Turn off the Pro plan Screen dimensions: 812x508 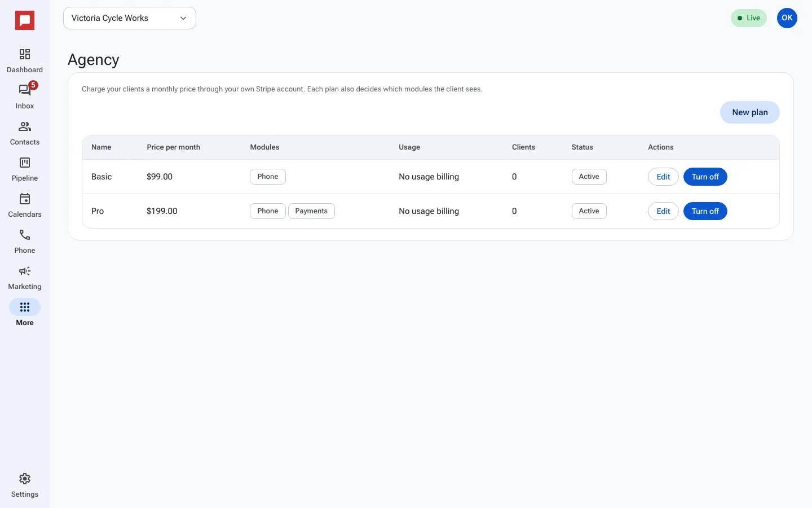705,211
